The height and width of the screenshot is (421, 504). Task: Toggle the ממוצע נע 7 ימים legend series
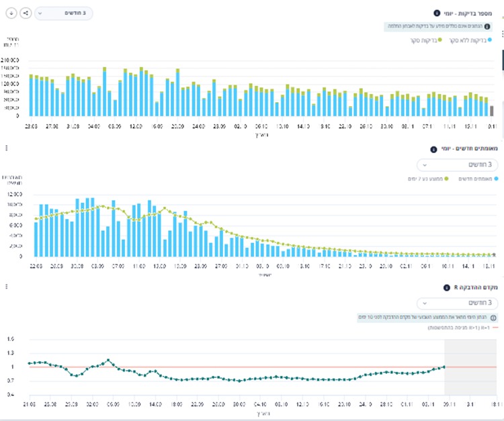pos(428,179)
